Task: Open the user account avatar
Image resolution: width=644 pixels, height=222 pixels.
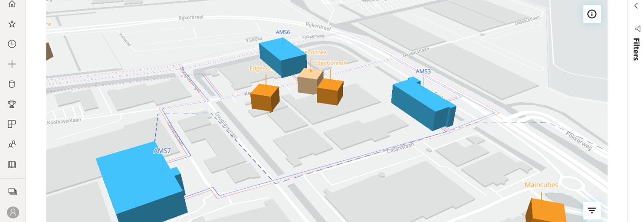Action: 13,212
